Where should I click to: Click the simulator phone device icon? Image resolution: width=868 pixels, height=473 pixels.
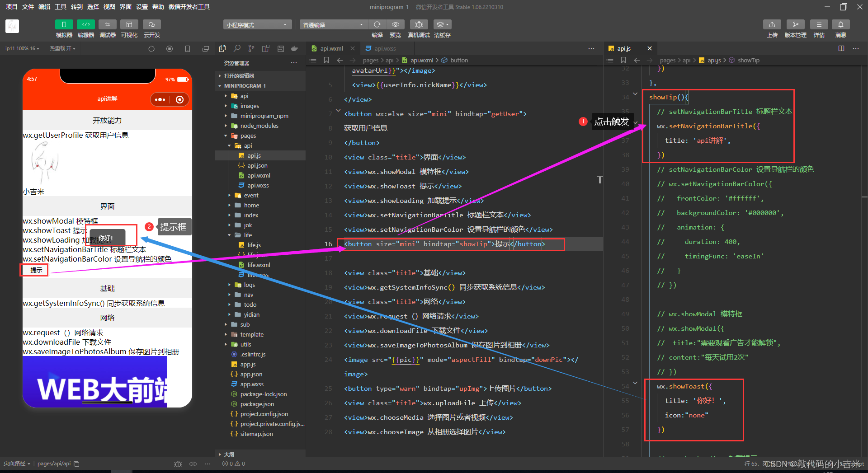point(188,49)
